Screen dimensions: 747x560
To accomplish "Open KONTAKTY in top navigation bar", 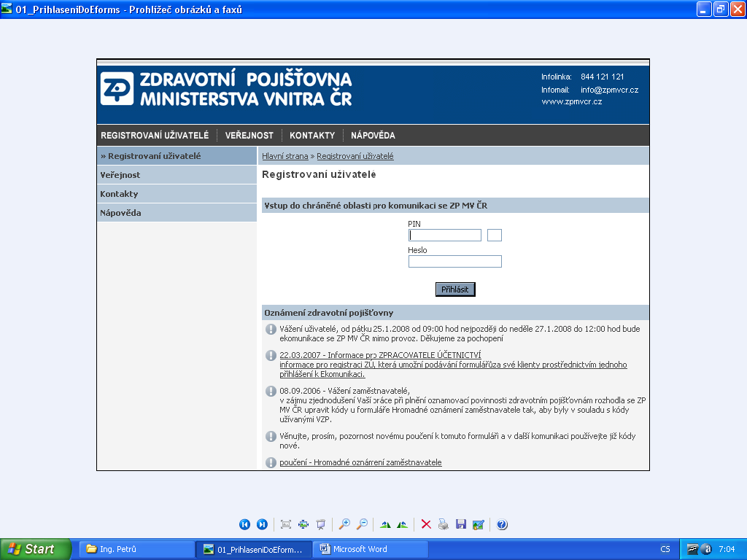I will 312,135.
